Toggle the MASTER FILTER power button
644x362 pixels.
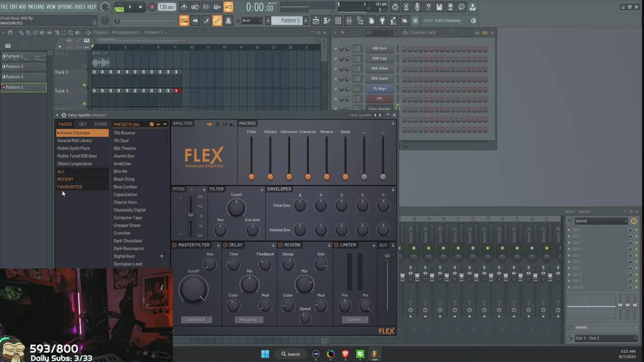tap(175, 245)
